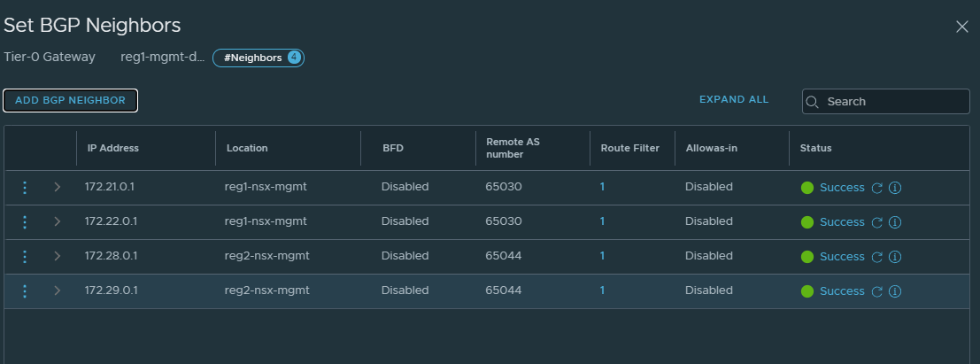Open actions menu for neighbor 172.22.0.1

pos(25,221)
